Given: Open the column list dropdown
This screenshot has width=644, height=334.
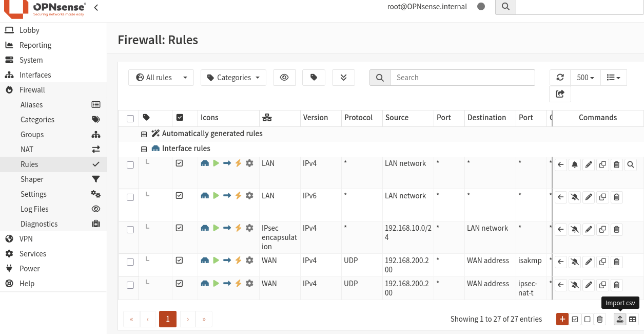Looking at the screenshot, I should click(614, 78).
